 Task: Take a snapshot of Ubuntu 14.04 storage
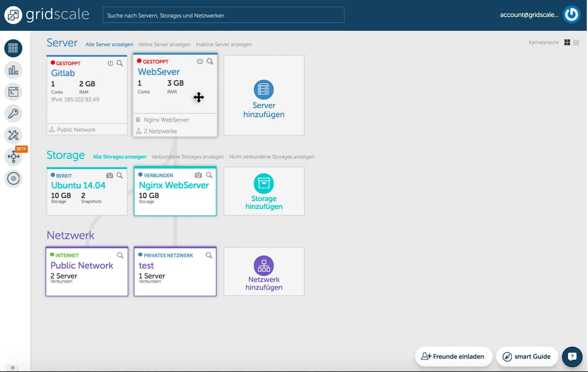(x=109, y=175)
